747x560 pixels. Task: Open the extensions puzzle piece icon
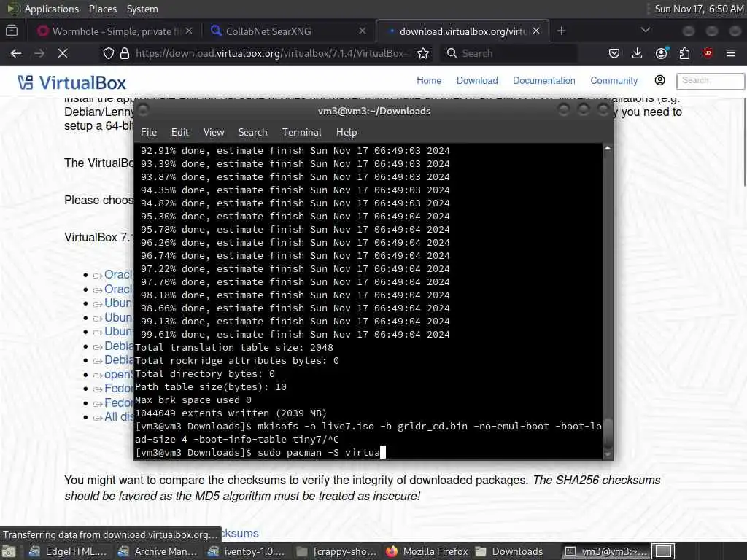point(684,53)
